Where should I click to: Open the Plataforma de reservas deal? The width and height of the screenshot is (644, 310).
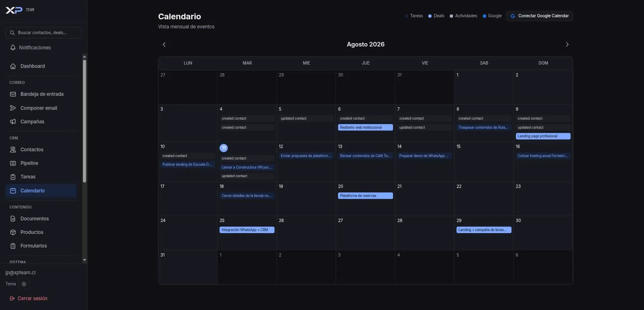pyautogui.click(x=366, y=196)
